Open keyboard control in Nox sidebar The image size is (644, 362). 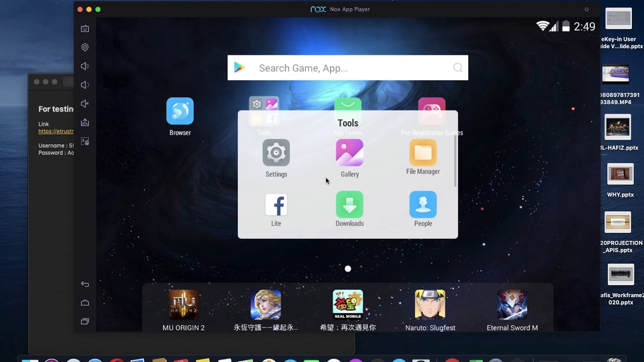[x=85, y=29]
